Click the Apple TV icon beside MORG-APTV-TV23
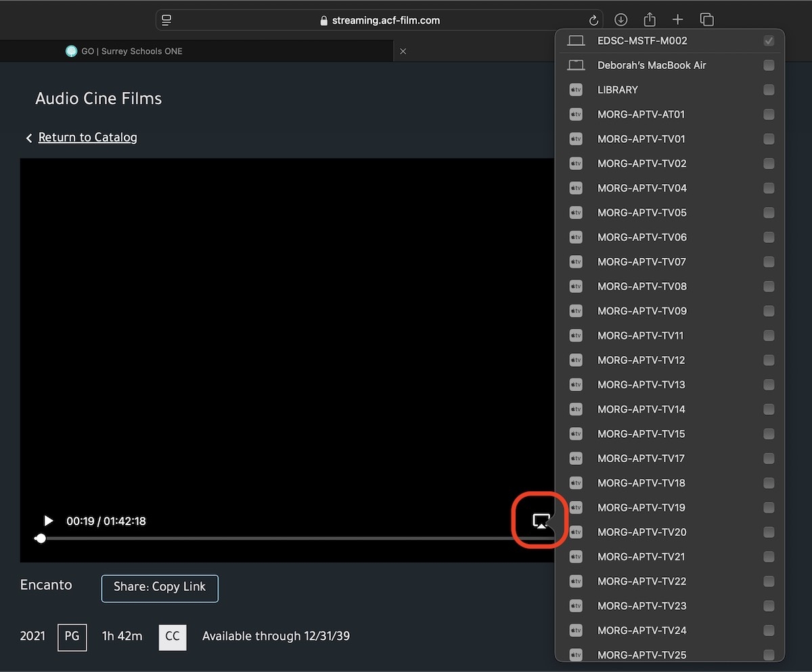812x672 pixels. [576, 606]
